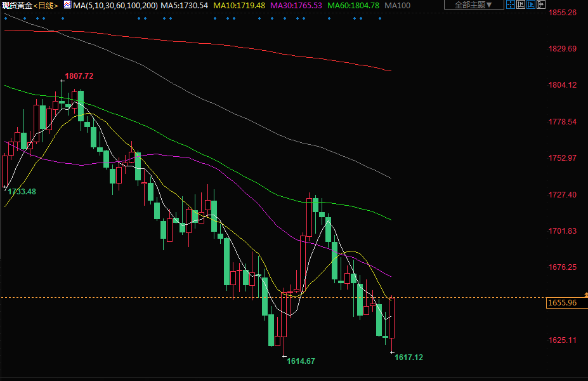Viewport: 588px width, 381px height.
Task: Toggle the yellow MA10 1719.48 label
Action: (x=239, y=5)
